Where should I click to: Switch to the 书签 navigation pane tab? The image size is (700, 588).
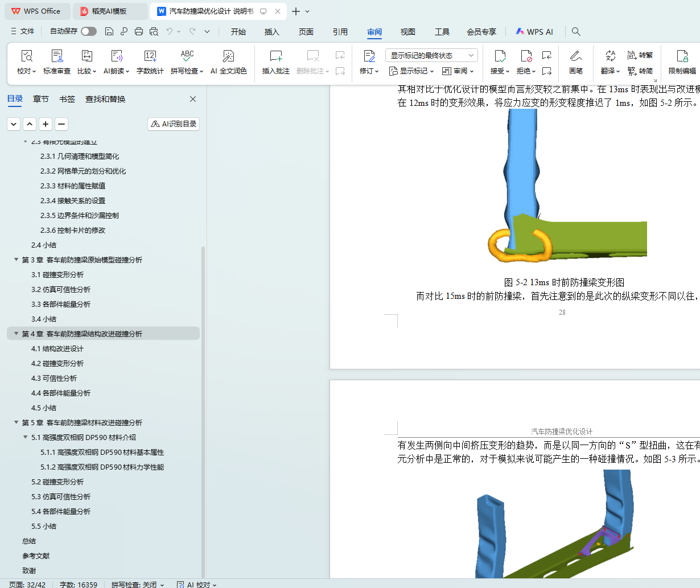67,99
